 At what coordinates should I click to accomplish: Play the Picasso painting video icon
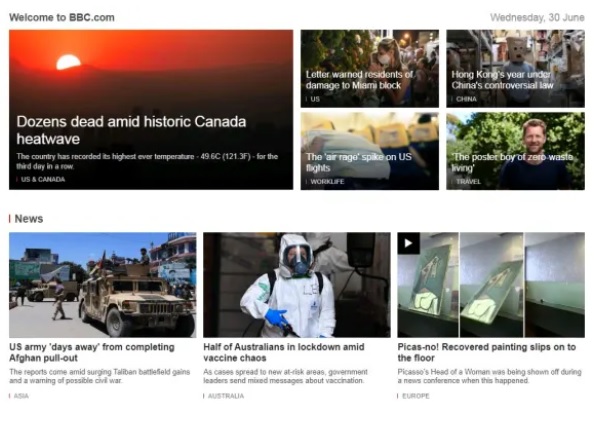pyautogui.click(x=408, y=243)
